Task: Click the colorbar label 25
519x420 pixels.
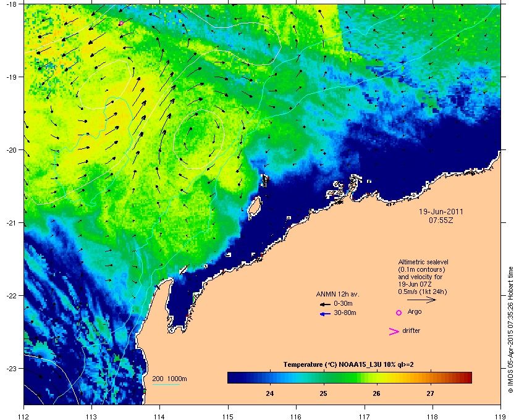Action: click(323, 393)
